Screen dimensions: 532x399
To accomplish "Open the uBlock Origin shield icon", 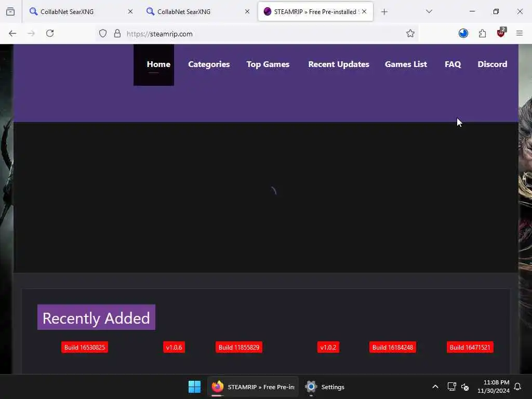I will point(501,33).
